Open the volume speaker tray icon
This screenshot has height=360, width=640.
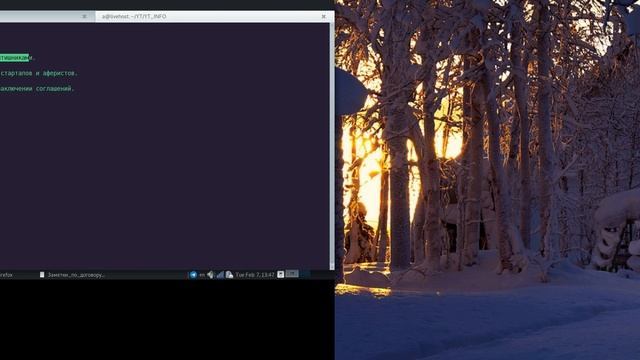[211, 275]
